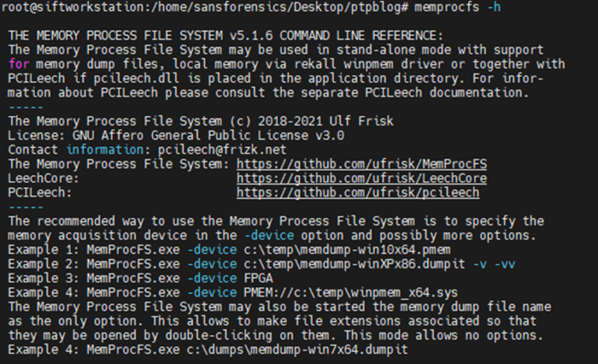598x364 pixels.
Task: Click the first cyan dashed separator line
Action: [26, 107]
